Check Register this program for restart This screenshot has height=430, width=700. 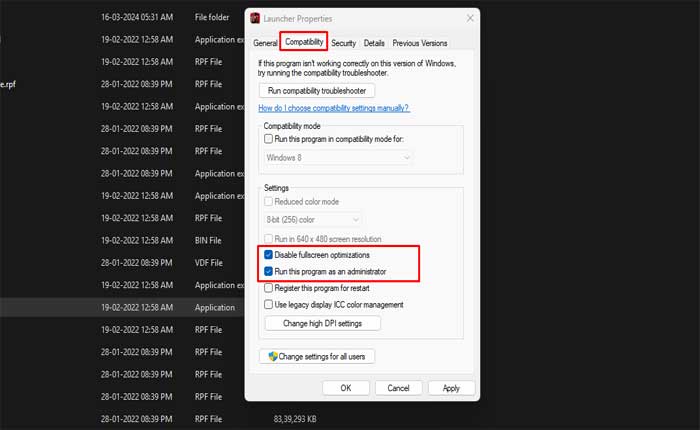pos(268,288)
